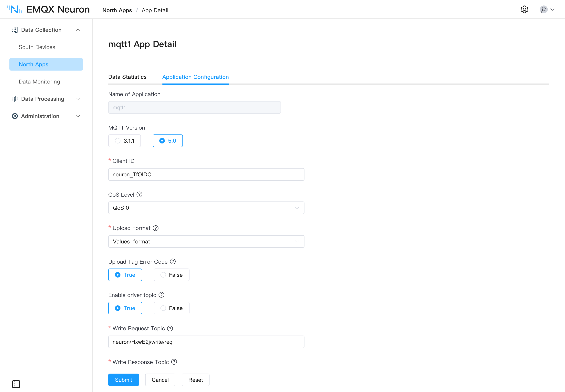This screenshot has height=392, width=565.
Task: Click the Reset button
Action: pyautogui.click(x=195, y=380)
